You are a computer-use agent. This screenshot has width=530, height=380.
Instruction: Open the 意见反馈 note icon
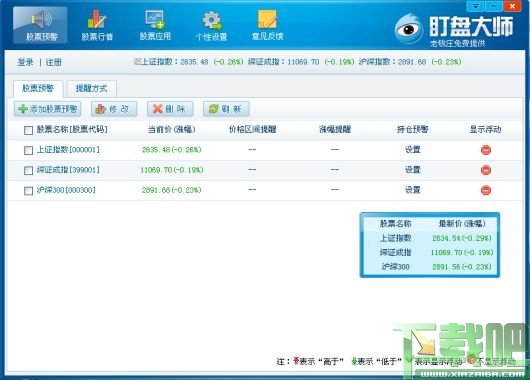pos(267,25)
